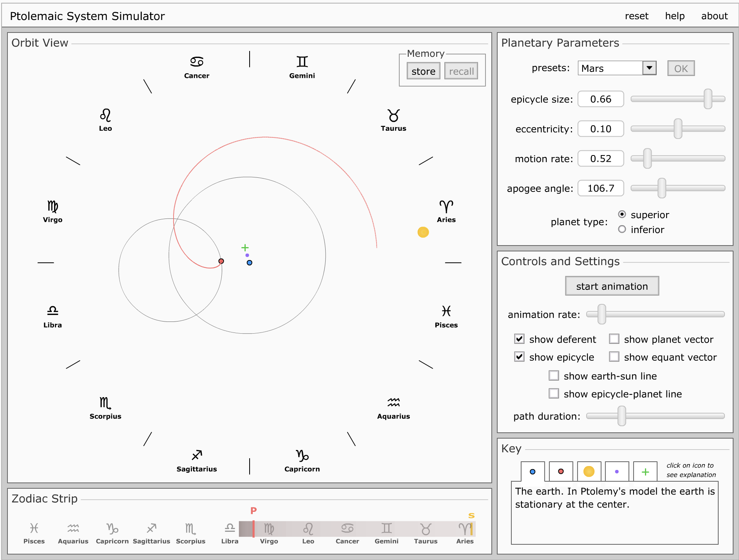Click the Memory store button
This screenshot has width=739, height=560.
coord(424,71)
